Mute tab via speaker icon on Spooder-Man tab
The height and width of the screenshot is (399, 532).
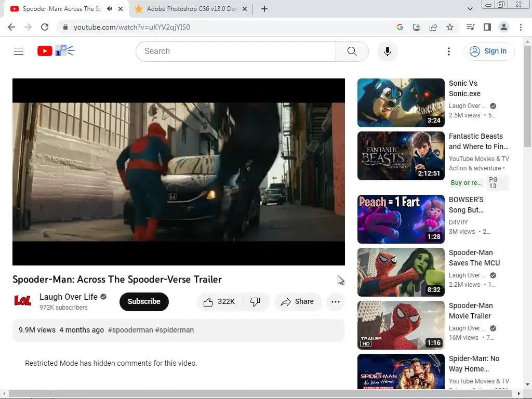point(109,9)
